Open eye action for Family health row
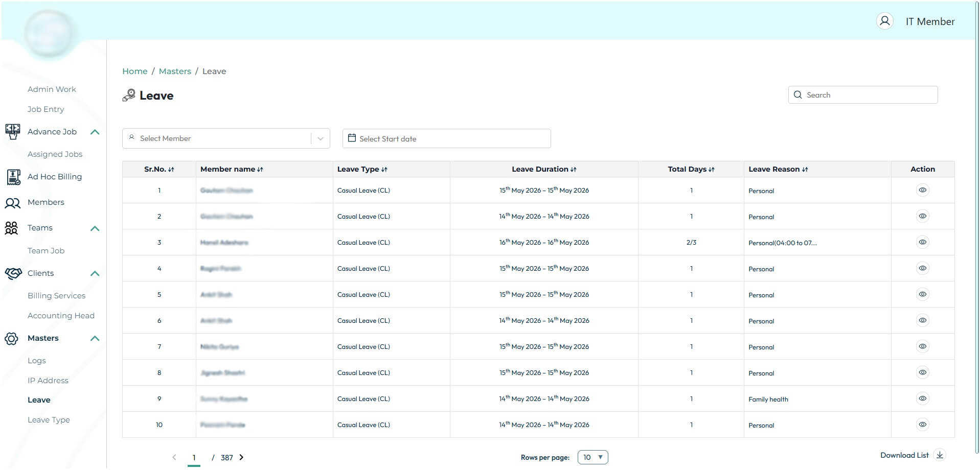The image size is (980, 470). click(923, 398)
